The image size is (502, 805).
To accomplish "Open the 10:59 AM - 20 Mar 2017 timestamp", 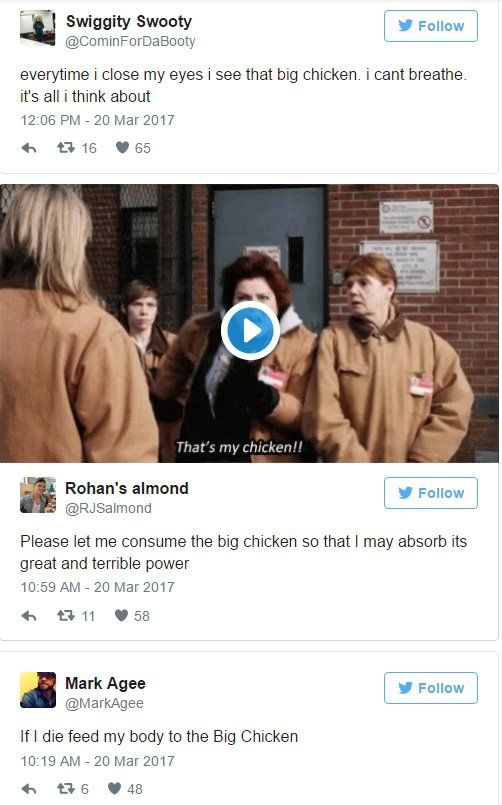I will (98, 587).
